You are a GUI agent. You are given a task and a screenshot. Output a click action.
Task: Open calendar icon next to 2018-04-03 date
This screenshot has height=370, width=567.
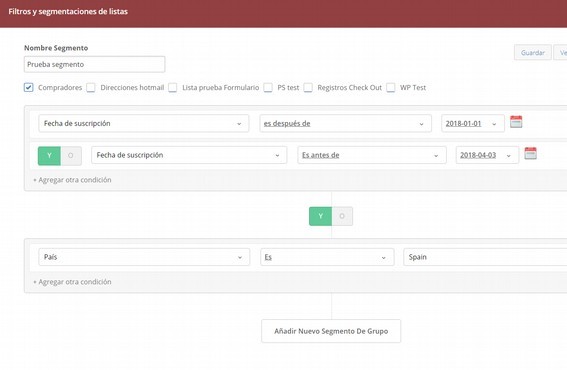530,153
